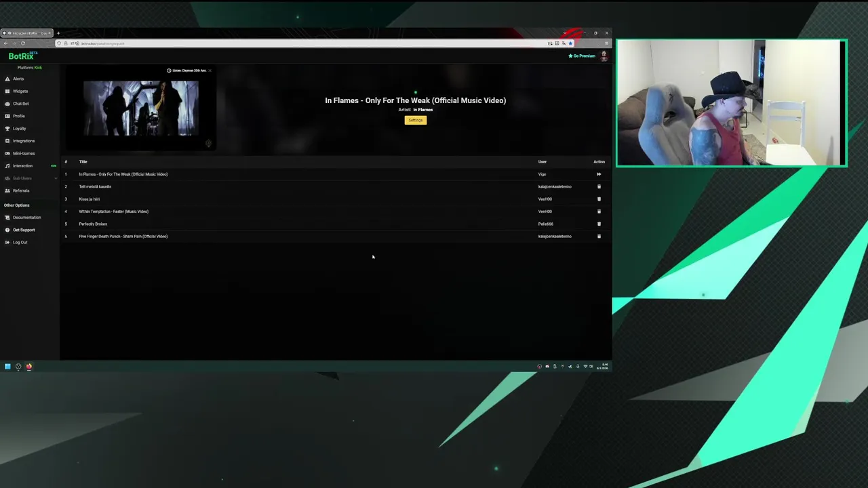Click the Profile card icon
Screen dimensions: 868x488
click(7, 116)
